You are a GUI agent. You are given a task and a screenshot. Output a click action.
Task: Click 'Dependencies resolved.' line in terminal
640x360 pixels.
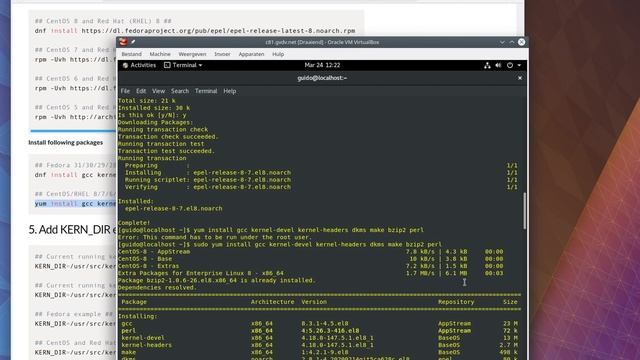pyautogui.click(x=157, y=287)
